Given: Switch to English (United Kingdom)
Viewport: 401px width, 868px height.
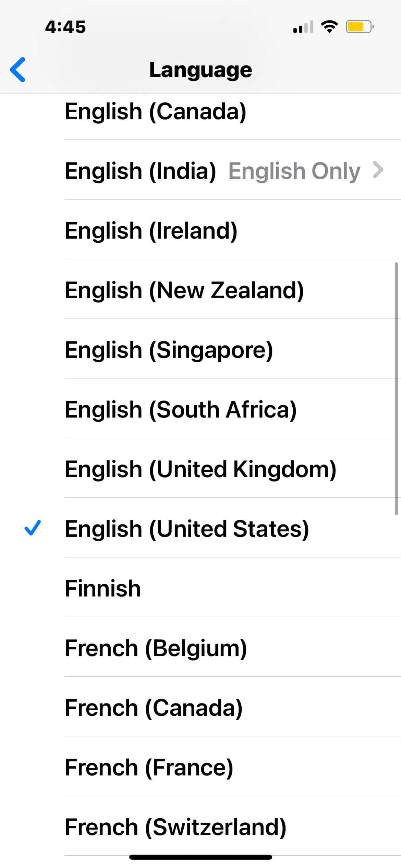Looking at the screenshot, I should [200, 469].
